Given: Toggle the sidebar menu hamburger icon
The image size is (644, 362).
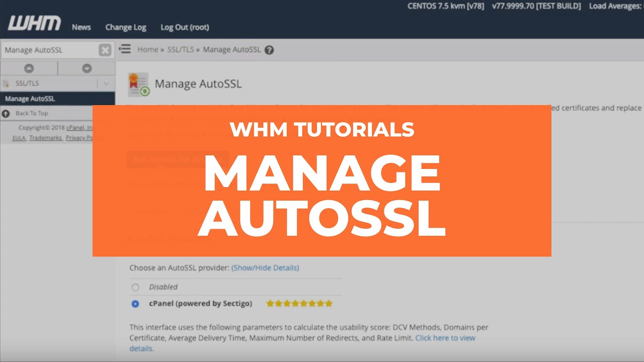Looking at the screenshot, I should click(x=124, y=49).
